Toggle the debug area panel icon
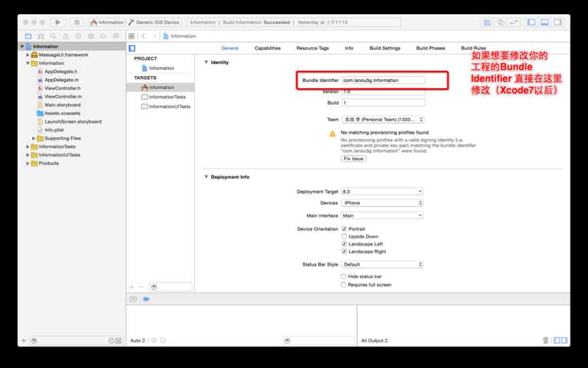Screen dimensions: 588x368 point(544,22)
